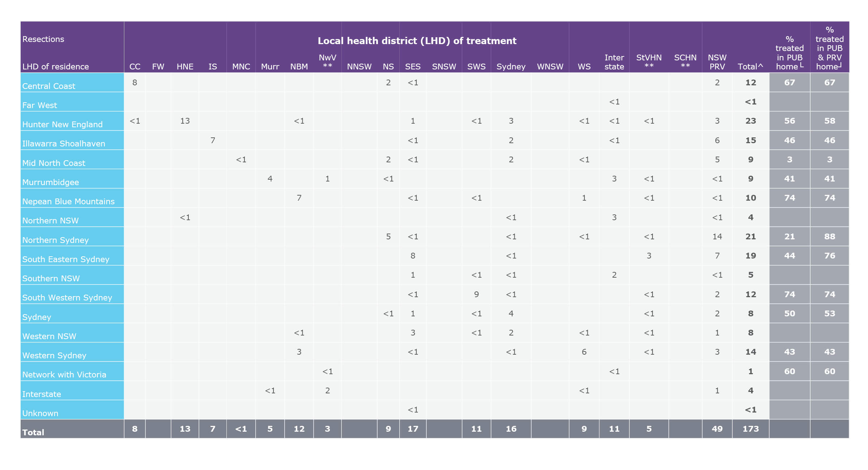Select the SCHN ** column header
Viewport: 868px width, 470px height.
pos(685,61)
